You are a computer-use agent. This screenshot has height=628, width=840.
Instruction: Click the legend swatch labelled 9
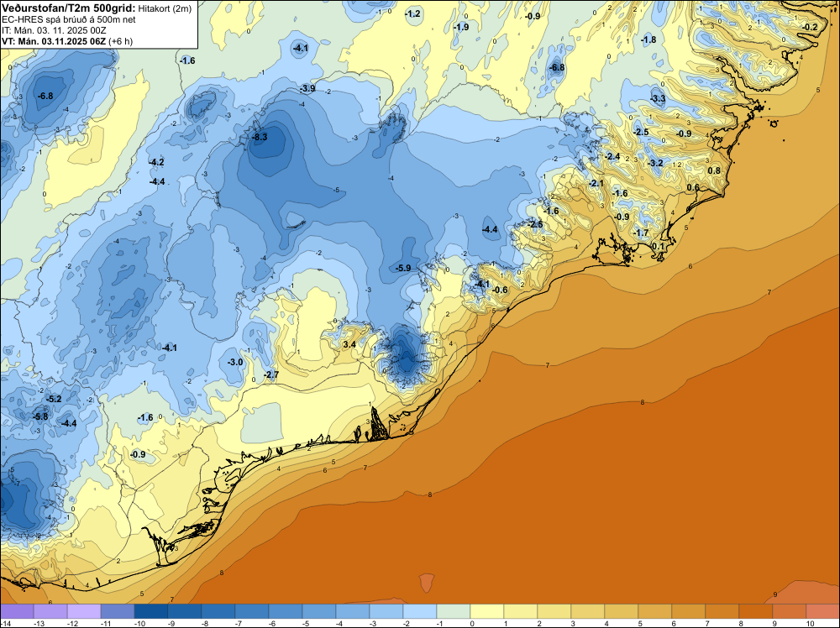(x=789, y=611)
